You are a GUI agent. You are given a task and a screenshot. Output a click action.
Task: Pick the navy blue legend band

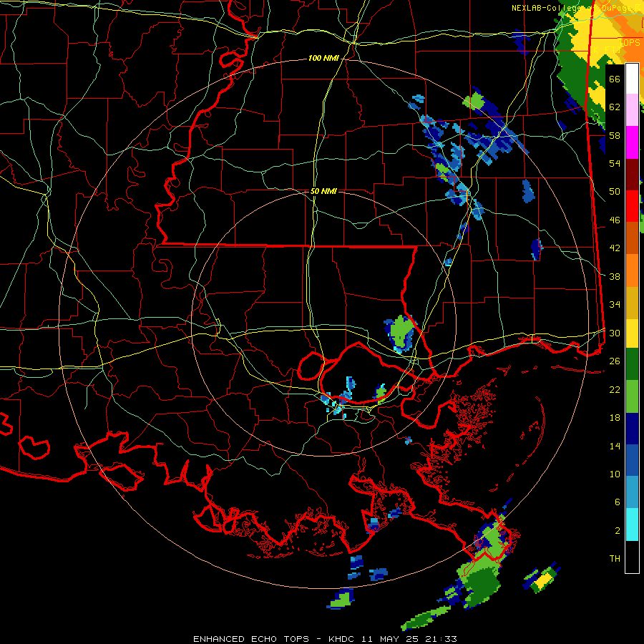pyautogui.click(x=632, y=429)
